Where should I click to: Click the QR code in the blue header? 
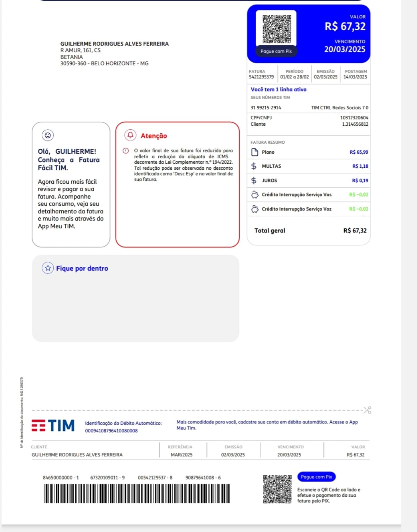pyautogui.click(x=277, y=29)
